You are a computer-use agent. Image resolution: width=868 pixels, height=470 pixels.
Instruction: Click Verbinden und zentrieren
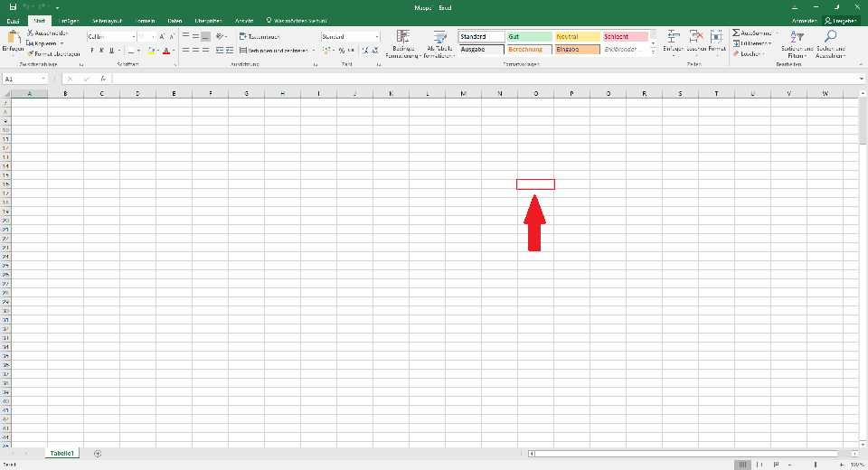[273, 51]
